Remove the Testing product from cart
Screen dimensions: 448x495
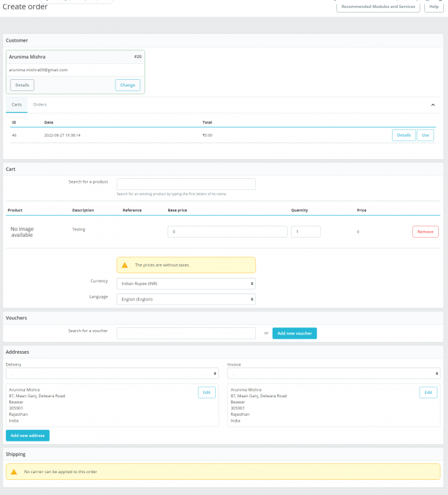click(426, 232)
